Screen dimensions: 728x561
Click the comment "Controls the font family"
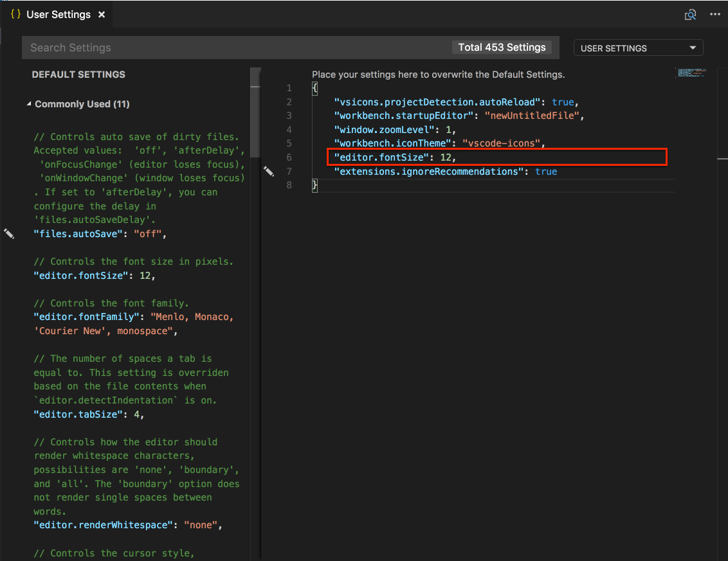click(x=111, y=303)
